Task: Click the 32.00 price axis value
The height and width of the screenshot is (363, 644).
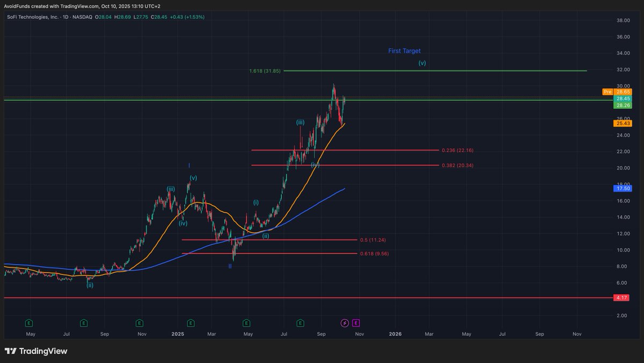Action: point(623,70)
